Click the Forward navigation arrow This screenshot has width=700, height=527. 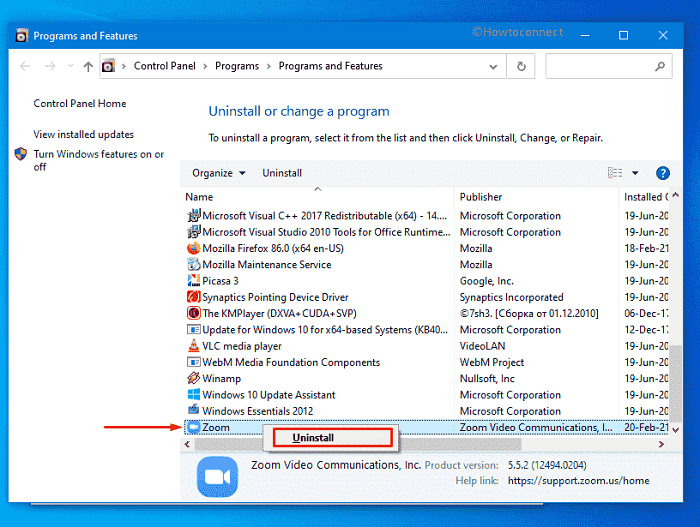pyautogui.click(x=50, y=66)
